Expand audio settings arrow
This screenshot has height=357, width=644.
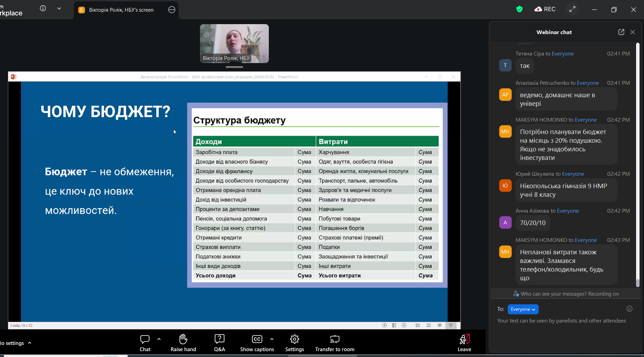(x=30, y=343)
